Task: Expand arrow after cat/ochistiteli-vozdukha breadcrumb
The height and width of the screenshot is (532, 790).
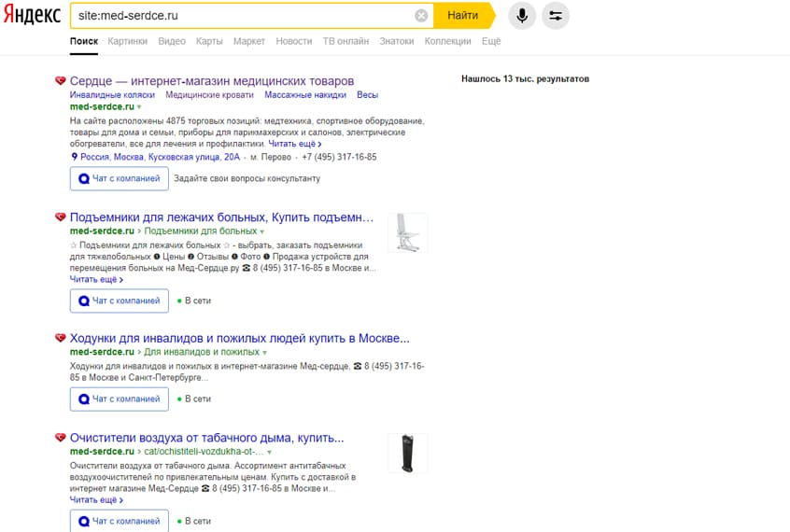Action: pos(269,452)
